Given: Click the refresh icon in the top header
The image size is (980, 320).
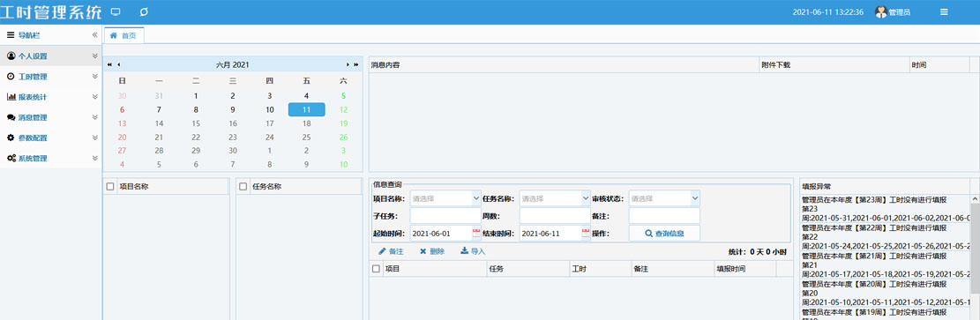Looking at the screenshot, I should [145, 11].
